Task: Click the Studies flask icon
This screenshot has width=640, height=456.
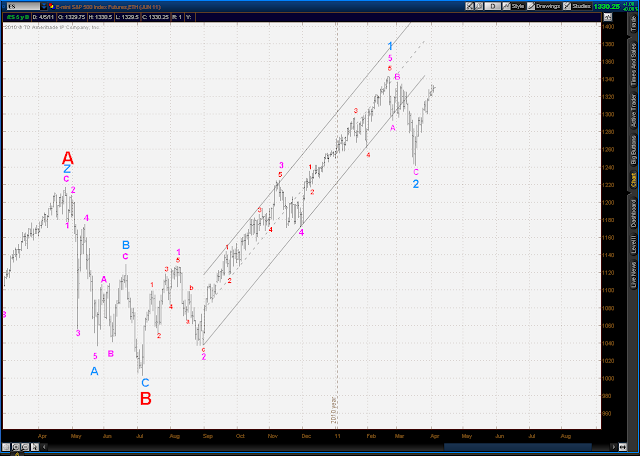Action: pyautogui.click(x=567, y=7)
